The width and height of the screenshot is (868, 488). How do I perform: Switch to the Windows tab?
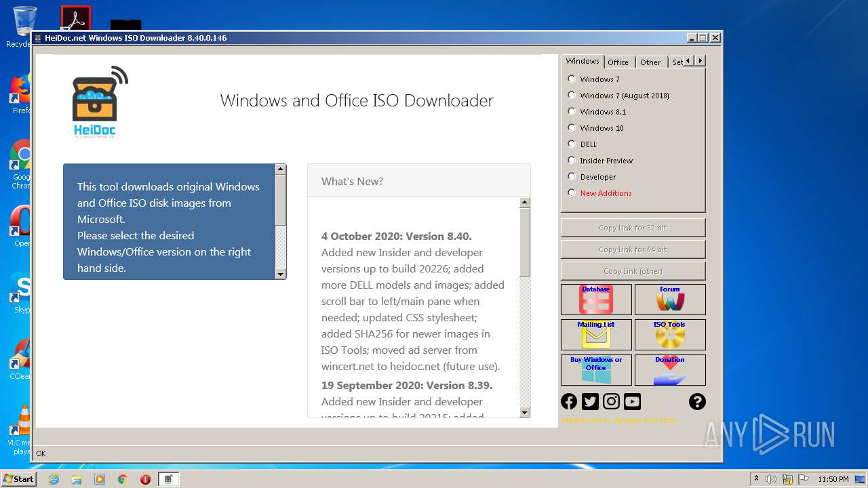click(x=583, y=61)
